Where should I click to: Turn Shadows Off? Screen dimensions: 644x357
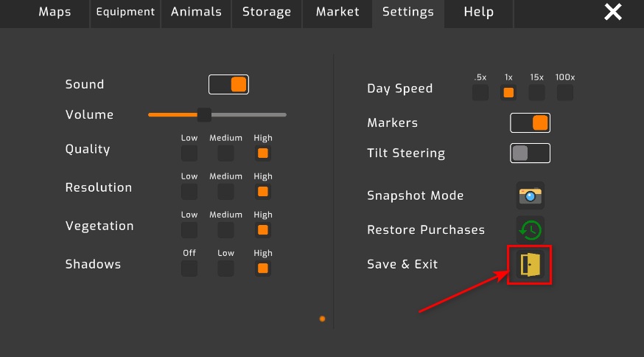[x=189, y=268]
